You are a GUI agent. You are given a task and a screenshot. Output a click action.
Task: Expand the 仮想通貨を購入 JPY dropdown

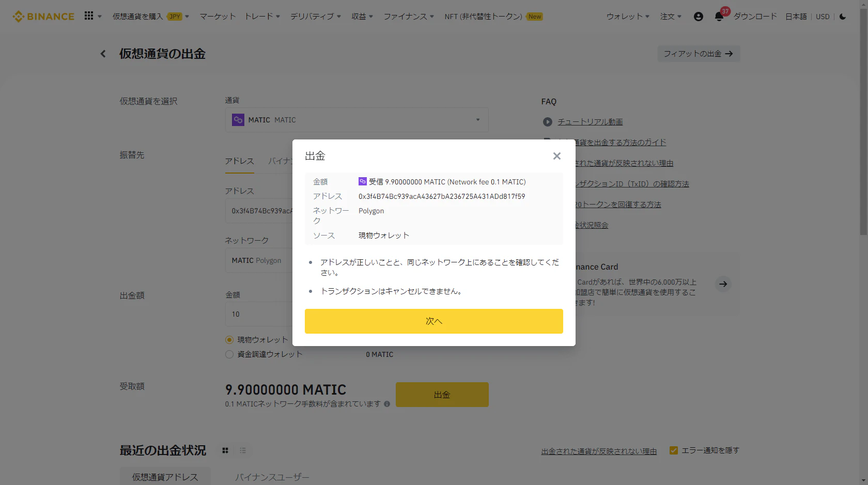click(151, 17)
